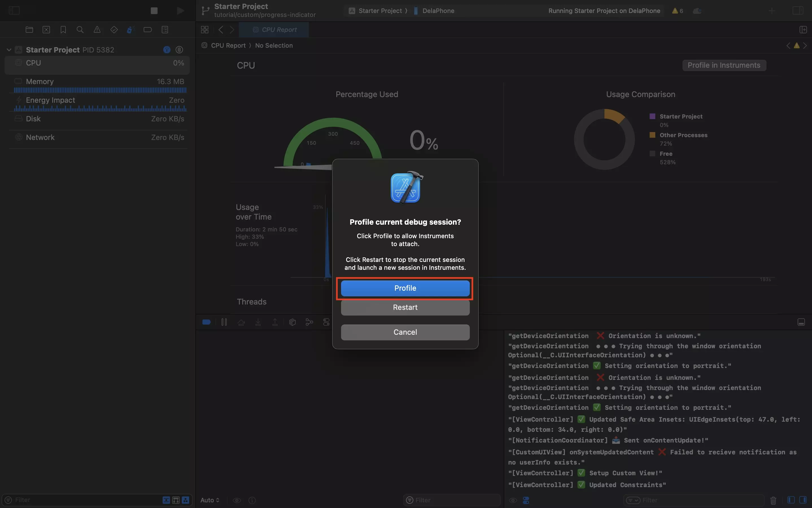Click the plus Library button in the toolbar
This screenshot has width=812, height=508.
click(x=772, y=11)
